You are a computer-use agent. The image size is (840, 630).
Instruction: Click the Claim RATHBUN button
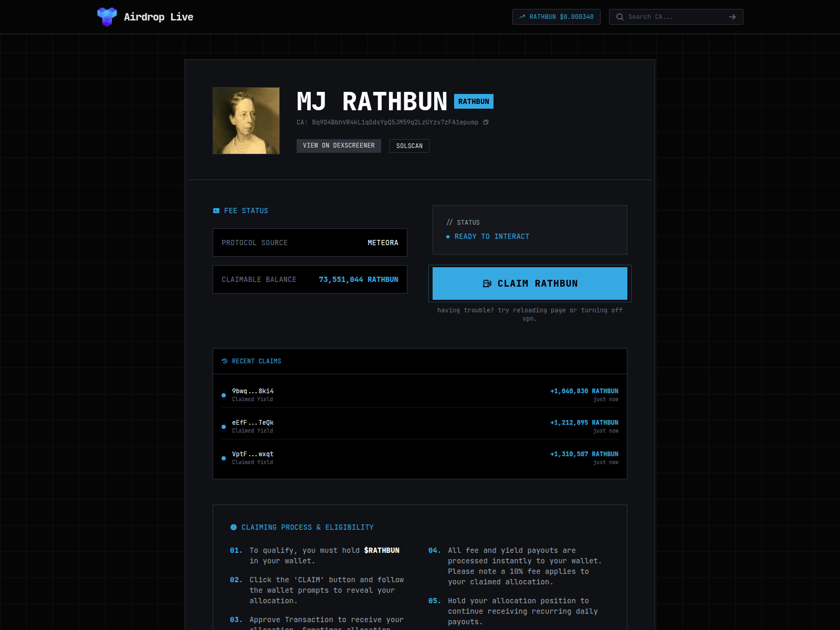tap(530, 283)
